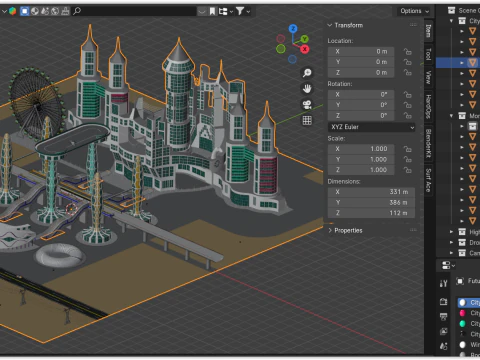Open the categories hierarchy icon
Viewport: 480px width, 360px height.
223,11
